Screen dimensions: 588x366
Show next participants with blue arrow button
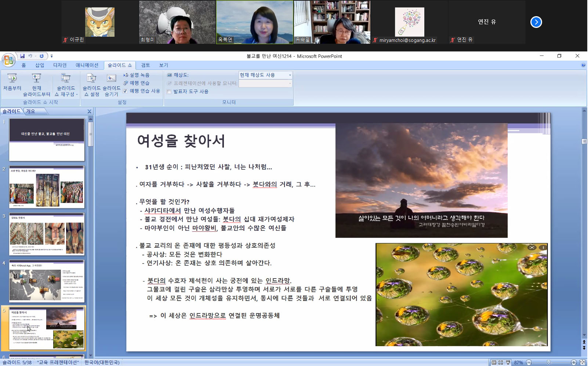point(536,22)
